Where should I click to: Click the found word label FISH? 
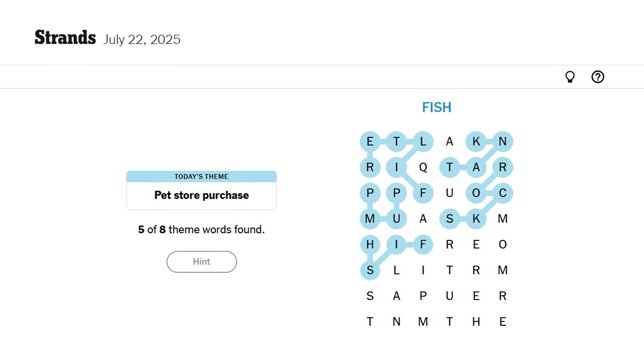pyautogui.click(x=436, y=107)
